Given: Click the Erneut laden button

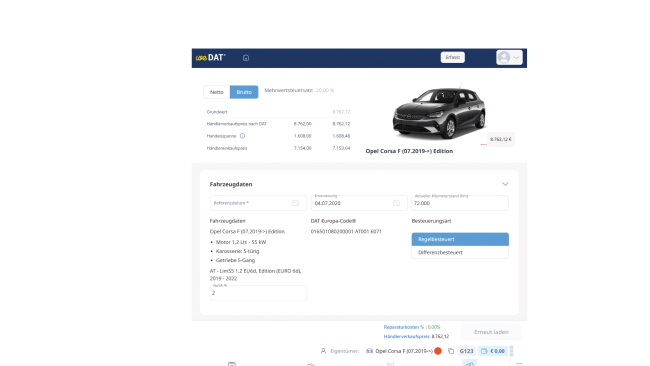Looking at the screenshot, I should click(x=491, y=332).
